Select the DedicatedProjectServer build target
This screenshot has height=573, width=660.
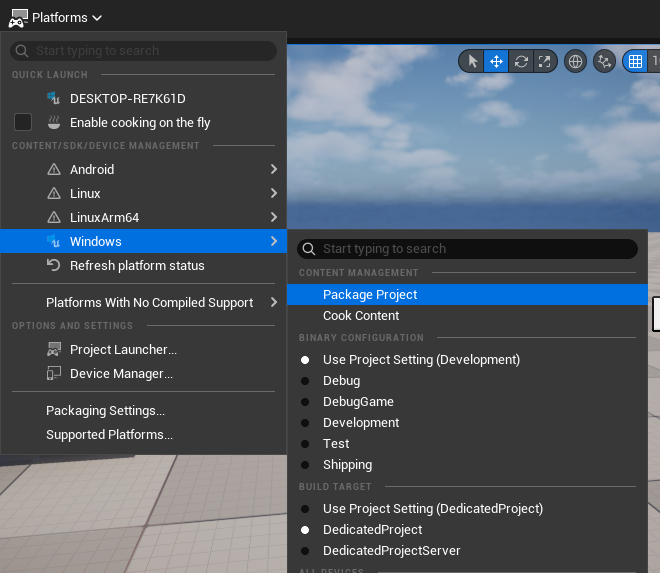click(467, 551)
